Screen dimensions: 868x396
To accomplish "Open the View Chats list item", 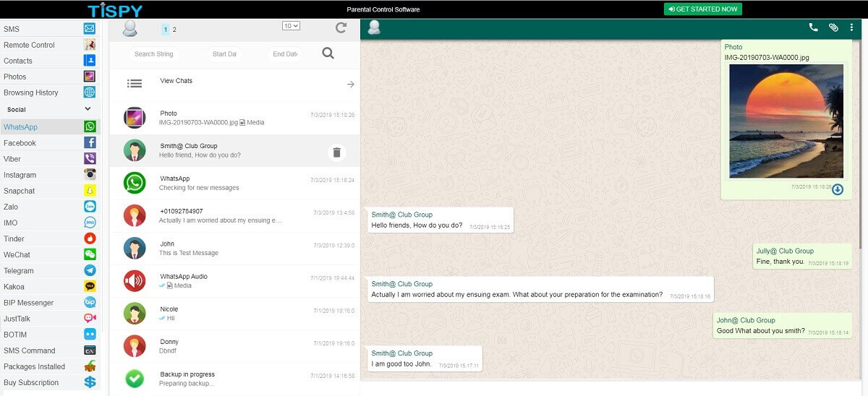I will point(234,84).
